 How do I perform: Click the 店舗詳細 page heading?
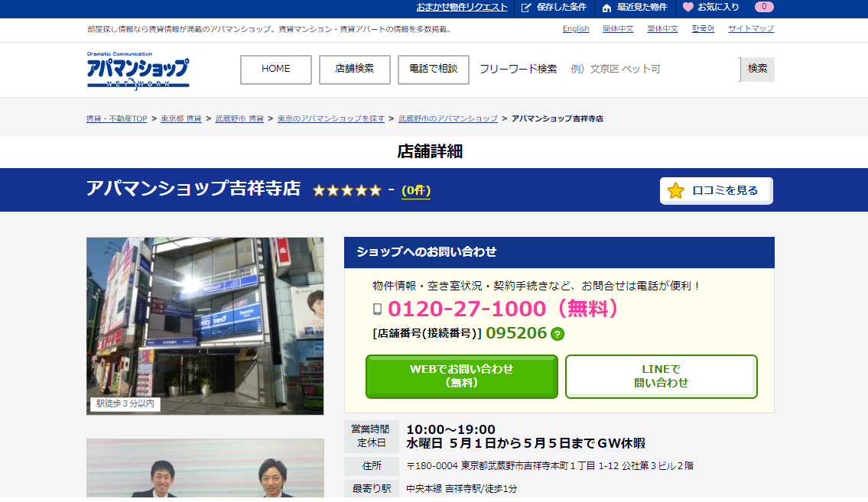pyautogui.click(x=430, y=151)
